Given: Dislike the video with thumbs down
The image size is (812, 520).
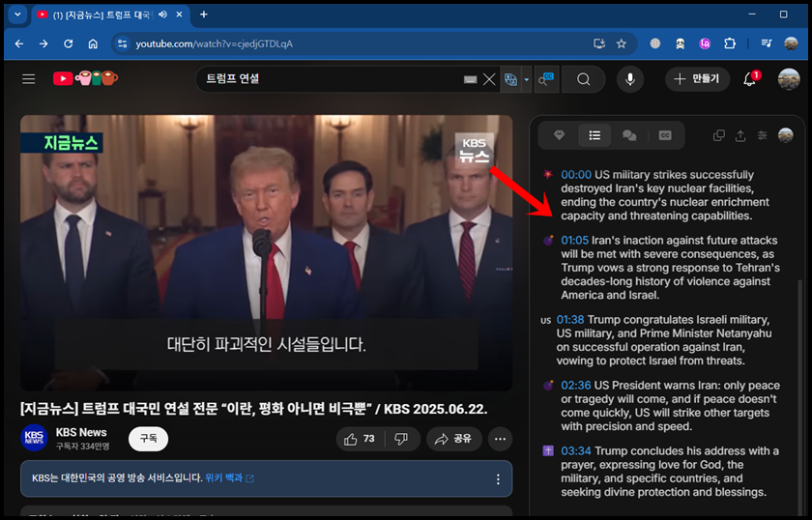Looking at the screenshot, I should click(402, 439).
